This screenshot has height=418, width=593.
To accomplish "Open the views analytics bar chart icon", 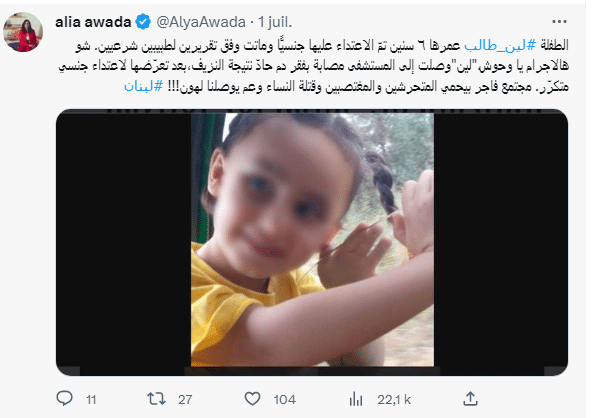I will pyautogui.click(x=356, y=399).
